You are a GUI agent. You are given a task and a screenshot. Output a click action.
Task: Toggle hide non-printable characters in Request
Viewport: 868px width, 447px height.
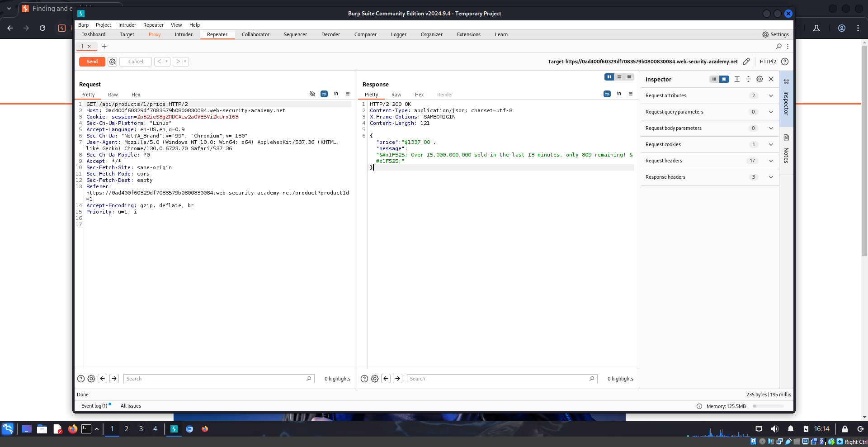(x=312, y=94)
